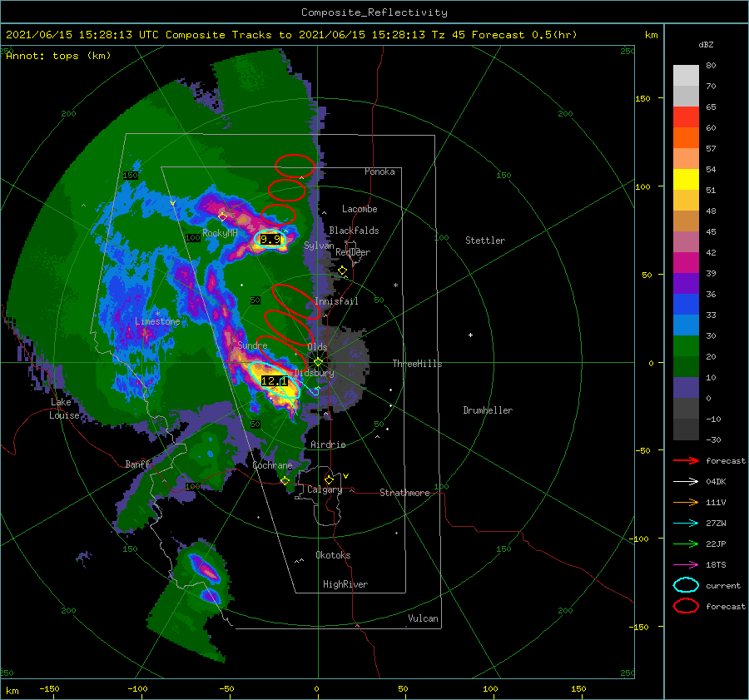The width and height of the screenshot is (749, 700).
Task: Click the Strathmore city label
Action: pyautogui.click(x=404, y=493)
